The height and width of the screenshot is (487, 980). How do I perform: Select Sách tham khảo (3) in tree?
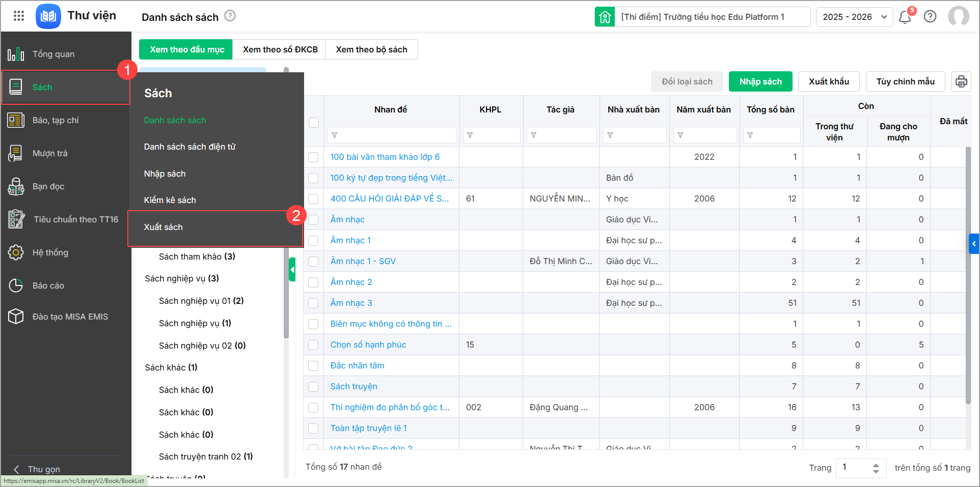197,256
